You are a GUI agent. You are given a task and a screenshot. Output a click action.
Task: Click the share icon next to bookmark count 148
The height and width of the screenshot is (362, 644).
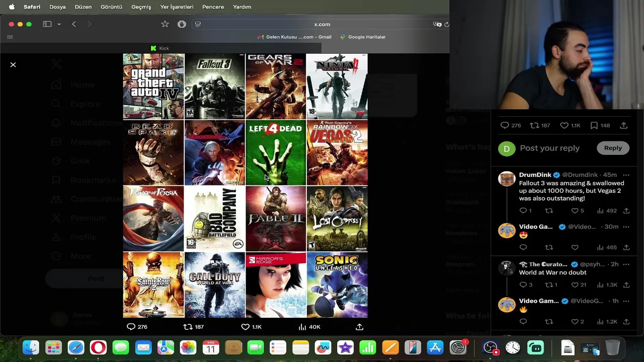pyautogui.click(x=623, y=125)
